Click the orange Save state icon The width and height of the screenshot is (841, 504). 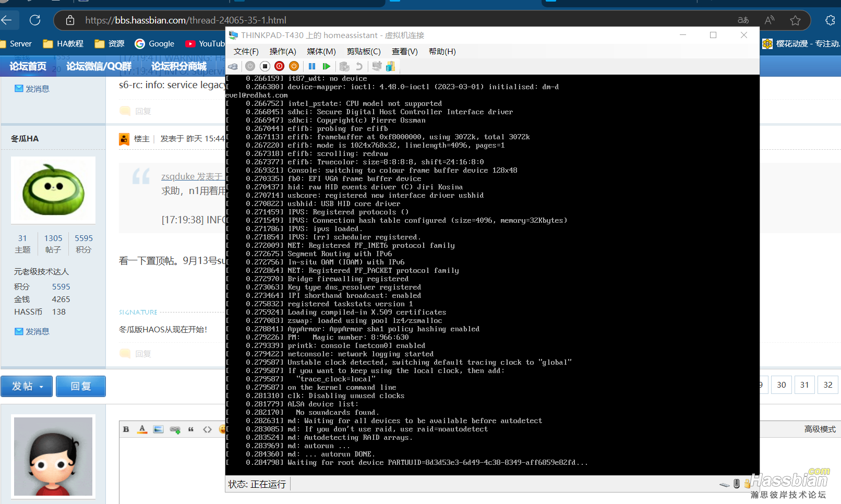pyautogui.click(x=294, y=66)
